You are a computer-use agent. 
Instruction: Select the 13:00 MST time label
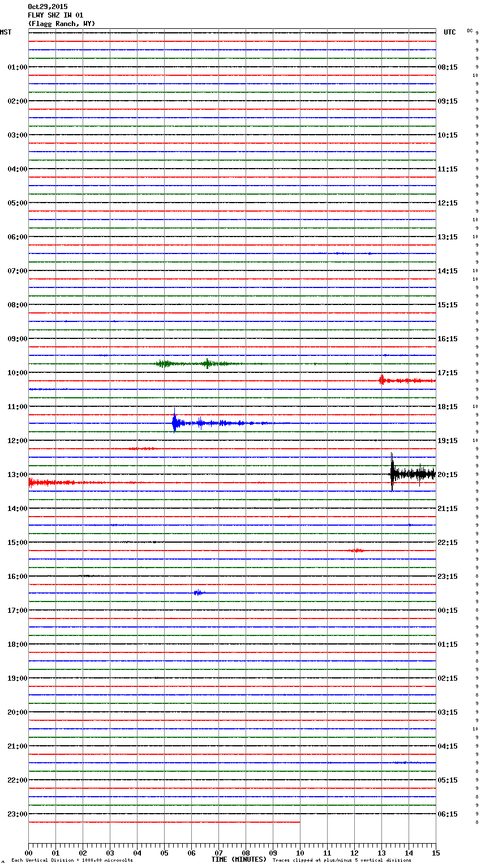(17, 475)
